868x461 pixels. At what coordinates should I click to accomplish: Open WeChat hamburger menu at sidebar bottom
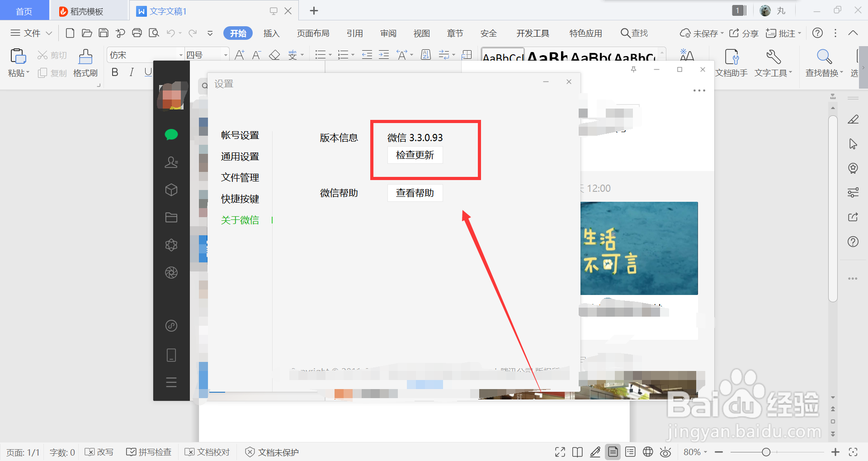(171, 382)
